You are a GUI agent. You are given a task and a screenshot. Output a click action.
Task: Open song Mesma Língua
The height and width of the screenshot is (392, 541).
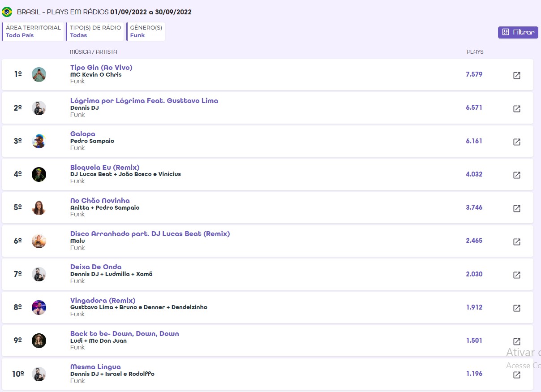pos(95,367)
